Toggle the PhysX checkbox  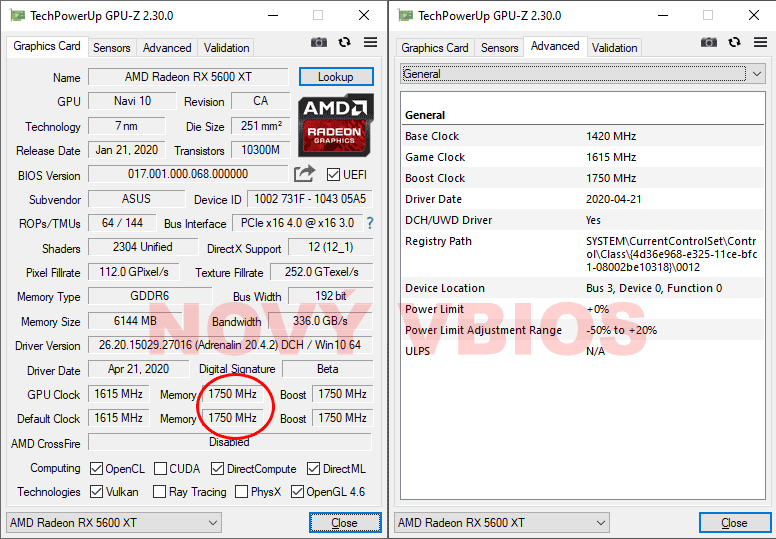pyautogui.click(x=242, y=491)
